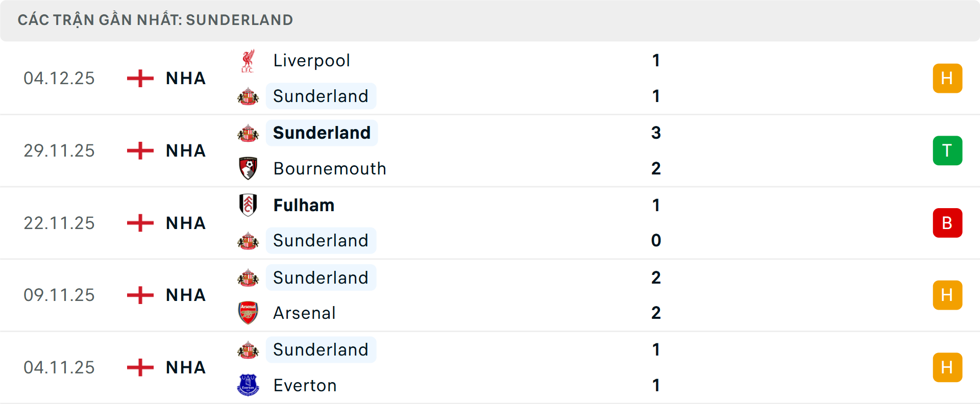Click the yellow H badge on Arsenal row

947,295
